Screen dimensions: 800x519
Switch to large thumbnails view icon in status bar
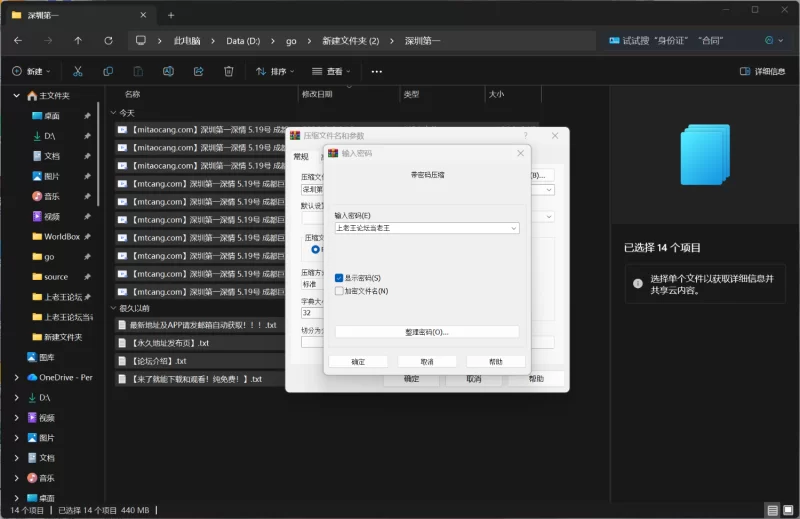tap(788, 510)
